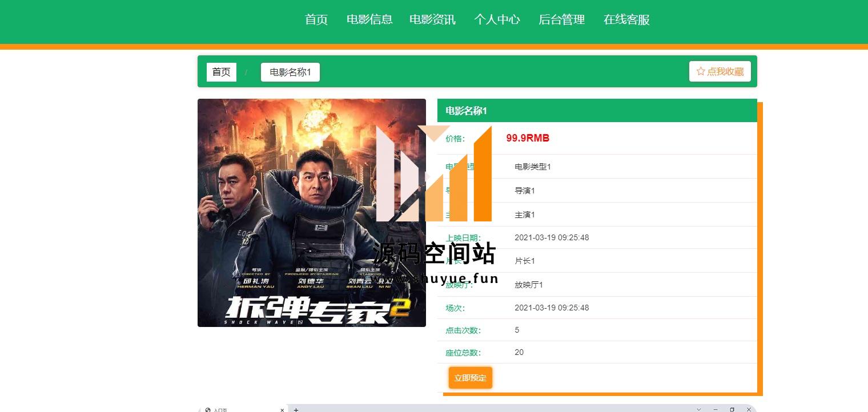Open the 电影资讯 navigation item

pos(432,20)
